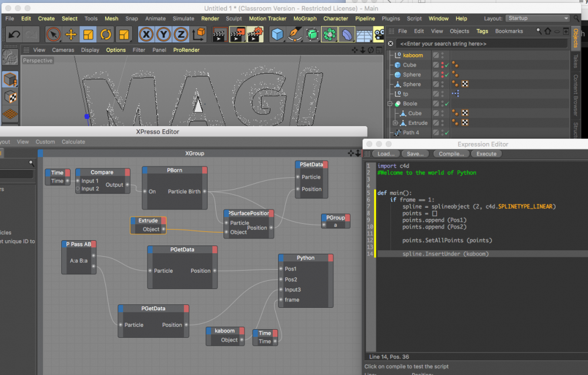The height and width of the screenshot is (375, 588).
Task: Toggle the Z axis lock
Action: 181,34
